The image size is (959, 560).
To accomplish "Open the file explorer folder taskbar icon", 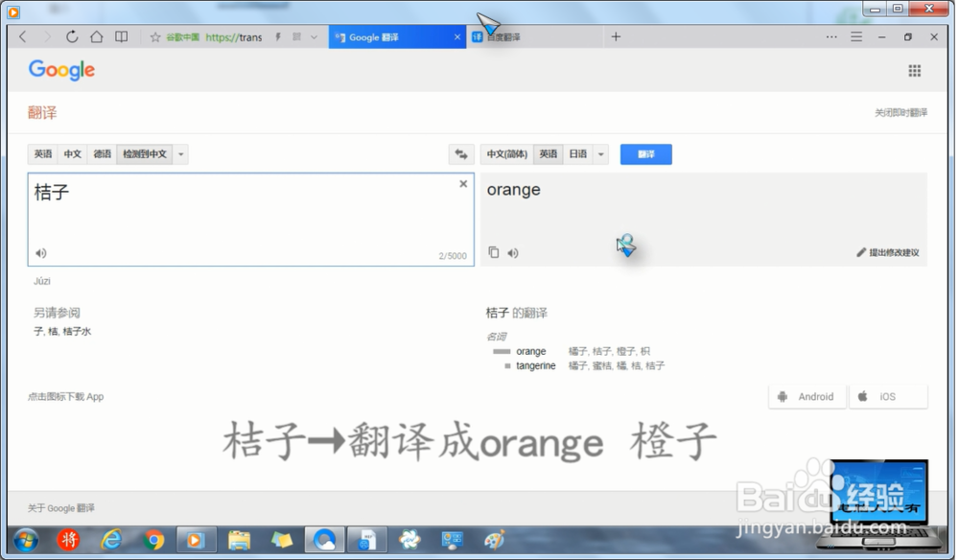I will 239,541.
